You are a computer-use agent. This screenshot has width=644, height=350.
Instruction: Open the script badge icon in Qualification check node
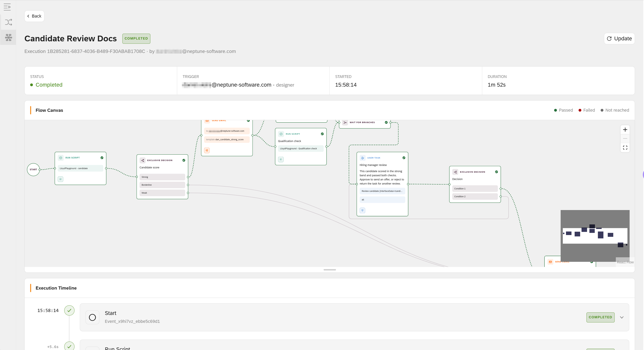[281, 159]
